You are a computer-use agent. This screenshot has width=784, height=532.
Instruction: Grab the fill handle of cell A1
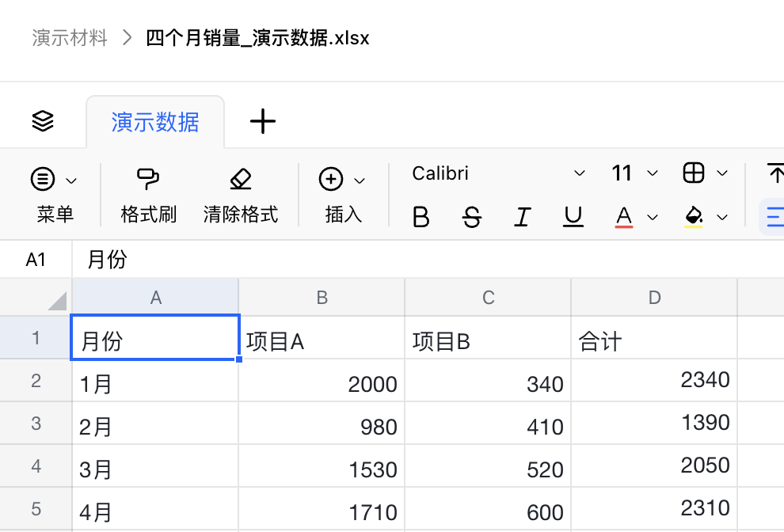pyautogui.click(x=239, y=359)
